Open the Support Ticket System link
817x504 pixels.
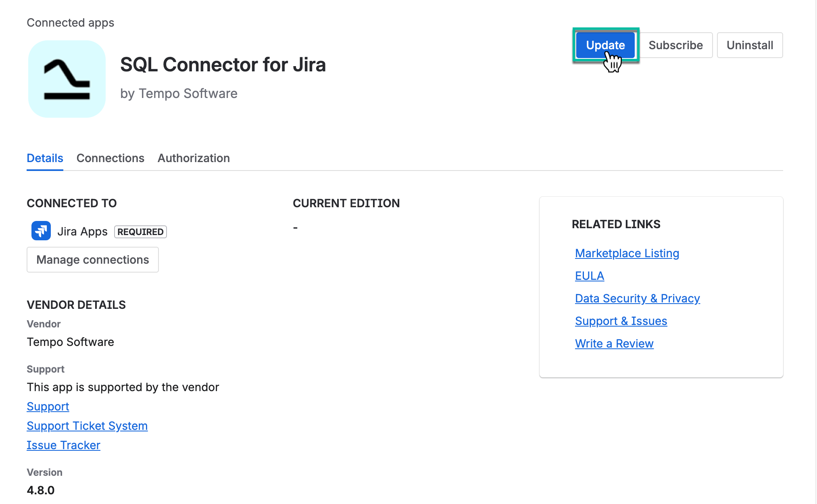coord(87,426)
